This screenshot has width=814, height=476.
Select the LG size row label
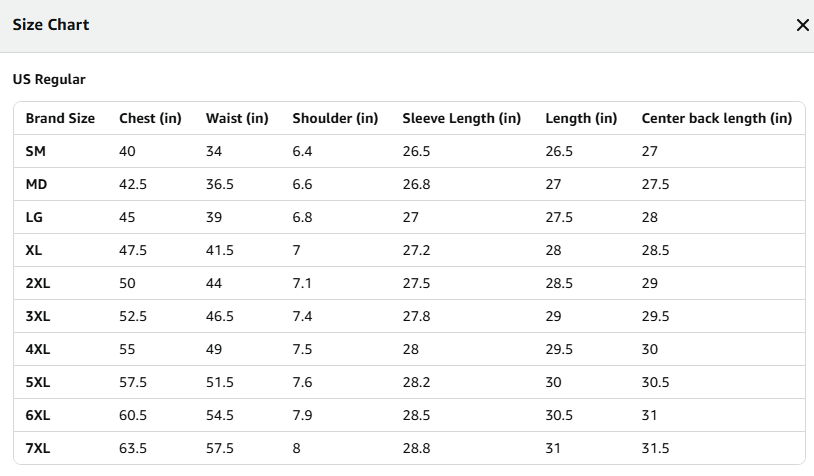[x=34, y=217]
